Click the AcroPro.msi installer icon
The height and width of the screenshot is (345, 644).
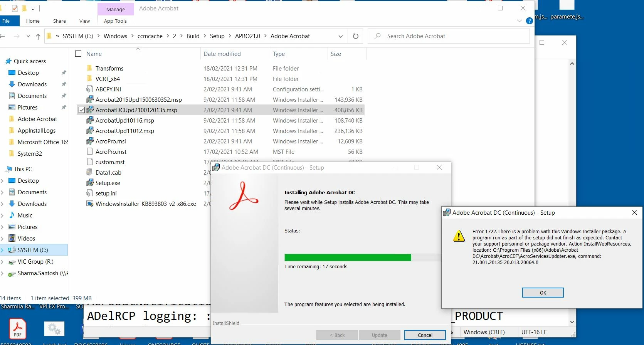pos(89,141)
